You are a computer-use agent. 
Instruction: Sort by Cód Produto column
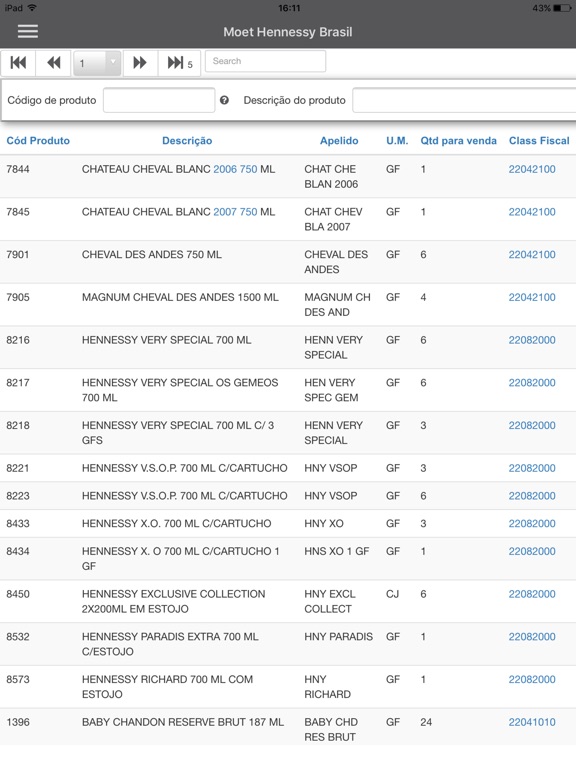(38, 141)
